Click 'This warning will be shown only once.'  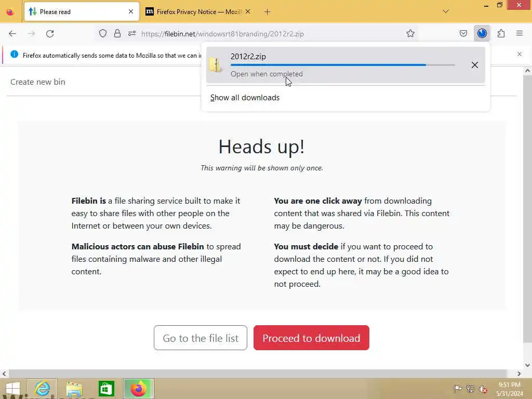(262, 168)
